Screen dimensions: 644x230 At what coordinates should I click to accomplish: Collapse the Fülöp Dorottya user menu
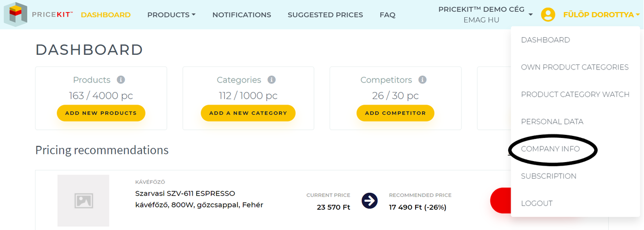[x=602, y=15]
